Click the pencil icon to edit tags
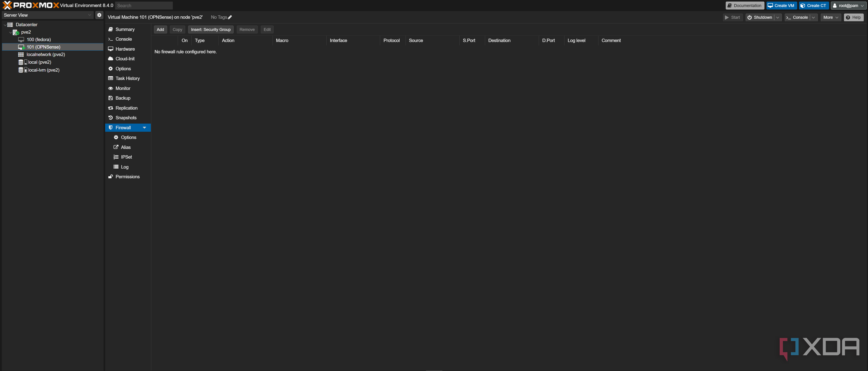Image resolution: width=868 pixels, height=371 pixels. [230, 17]
